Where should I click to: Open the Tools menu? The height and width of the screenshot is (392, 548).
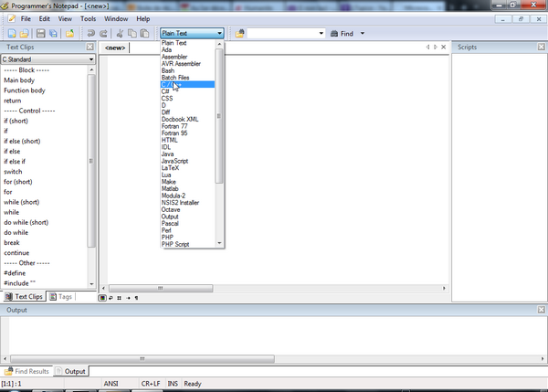tap(88, 18)
